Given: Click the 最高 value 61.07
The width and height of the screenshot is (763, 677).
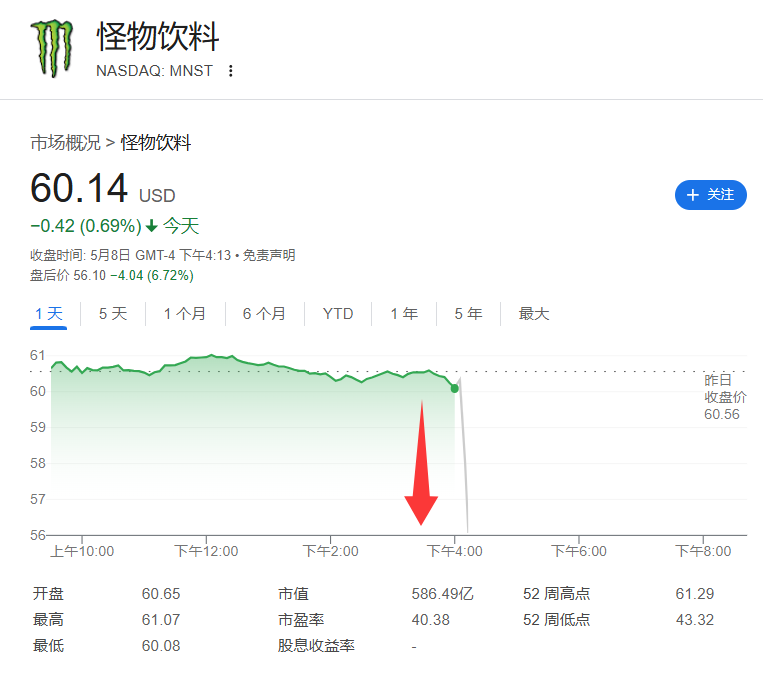Looking at the screenshot, I should pyautogui.click(x=161, y=620).
